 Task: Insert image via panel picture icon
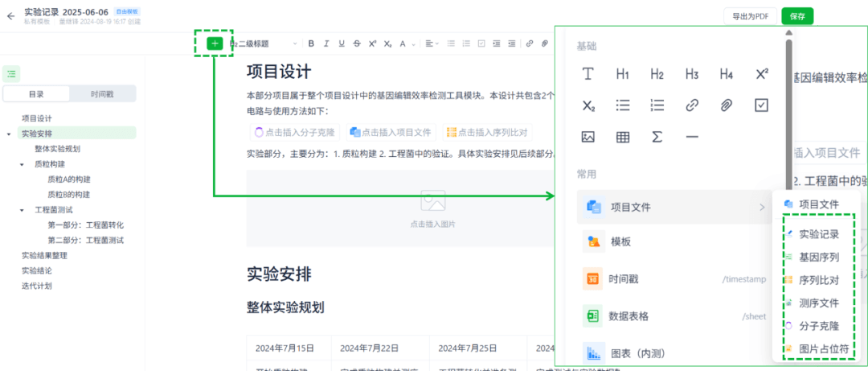pos(588,137)
